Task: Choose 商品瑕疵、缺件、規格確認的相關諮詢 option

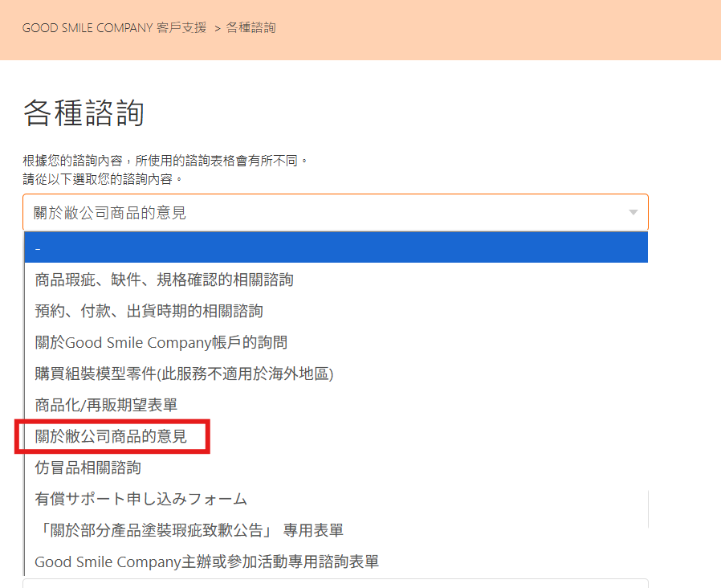Action: coord(164,280)
